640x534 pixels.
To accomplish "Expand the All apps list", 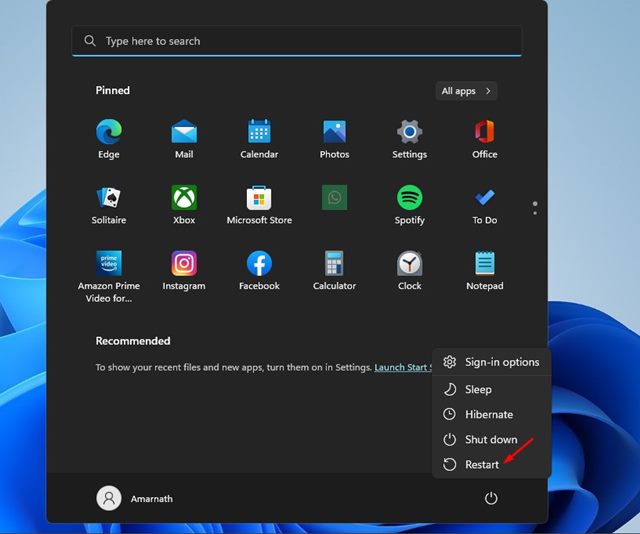I will [466, 91].
